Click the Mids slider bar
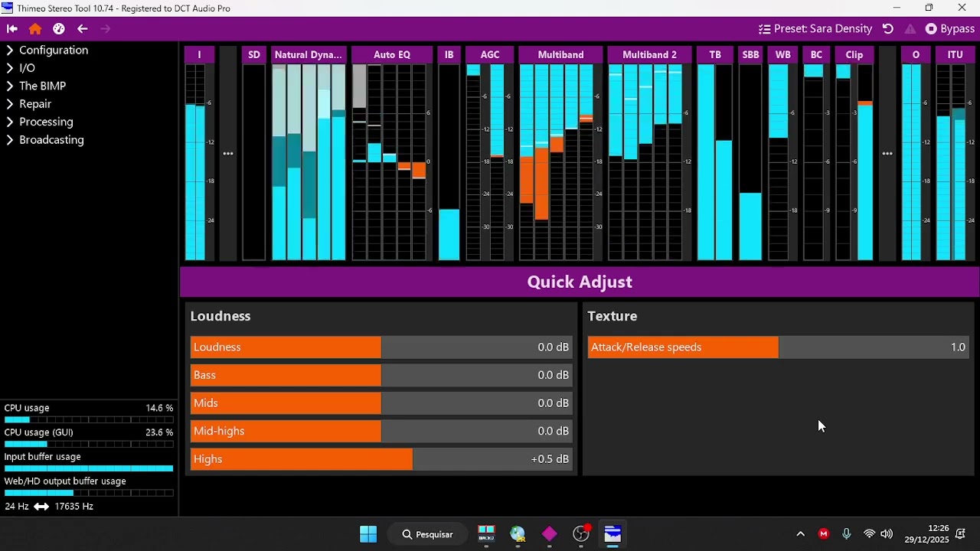Screen dimensions: 980x551 tap(382, 403)
